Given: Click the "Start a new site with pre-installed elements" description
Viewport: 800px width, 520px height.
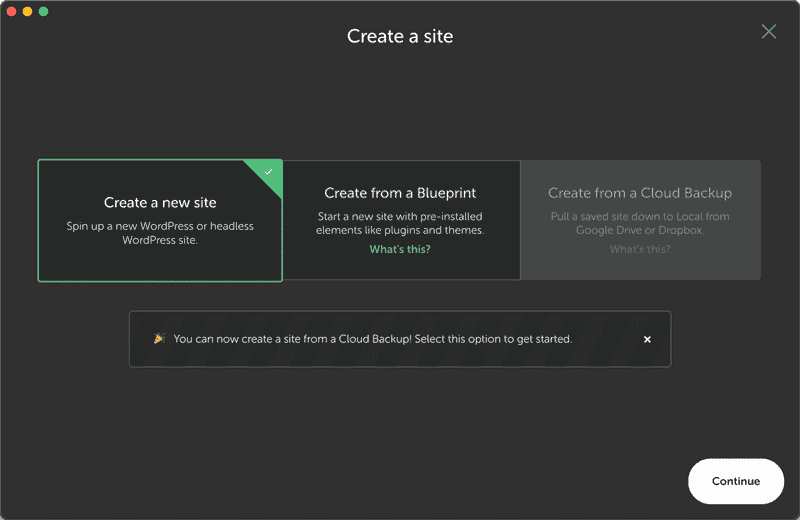Looking at the screenshot, I should pyautogui.click(x=400, y=223).
